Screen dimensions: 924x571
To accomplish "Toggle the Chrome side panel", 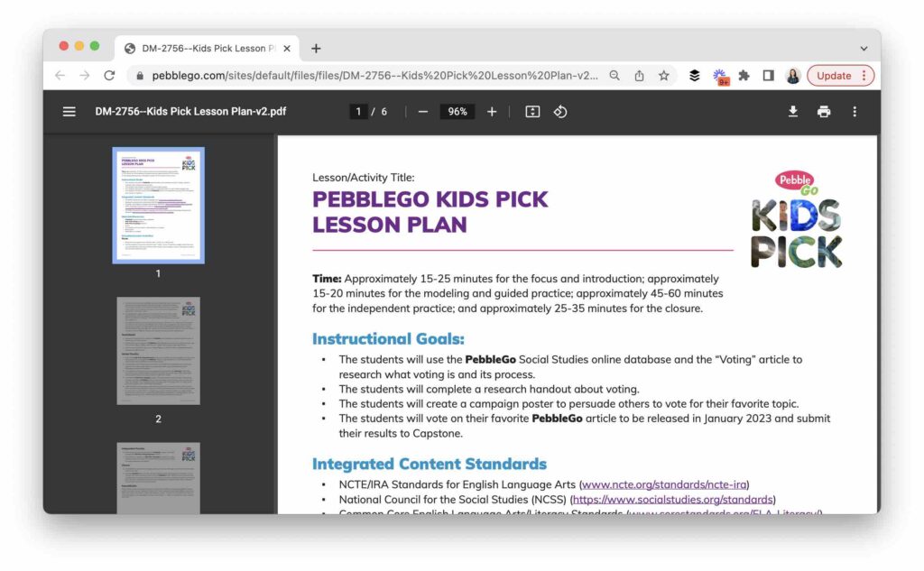I will [x=768, y=76].
